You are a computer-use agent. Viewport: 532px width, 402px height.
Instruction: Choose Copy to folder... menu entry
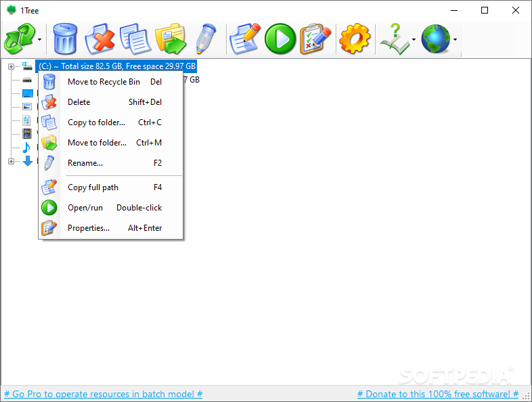111,122
